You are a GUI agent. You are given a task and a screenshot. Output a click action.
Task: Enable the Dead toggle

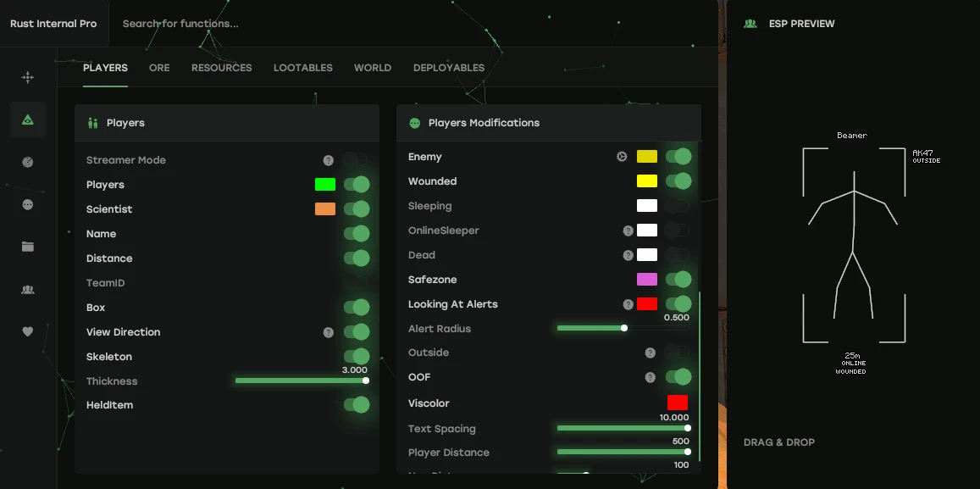coord(677,254)
